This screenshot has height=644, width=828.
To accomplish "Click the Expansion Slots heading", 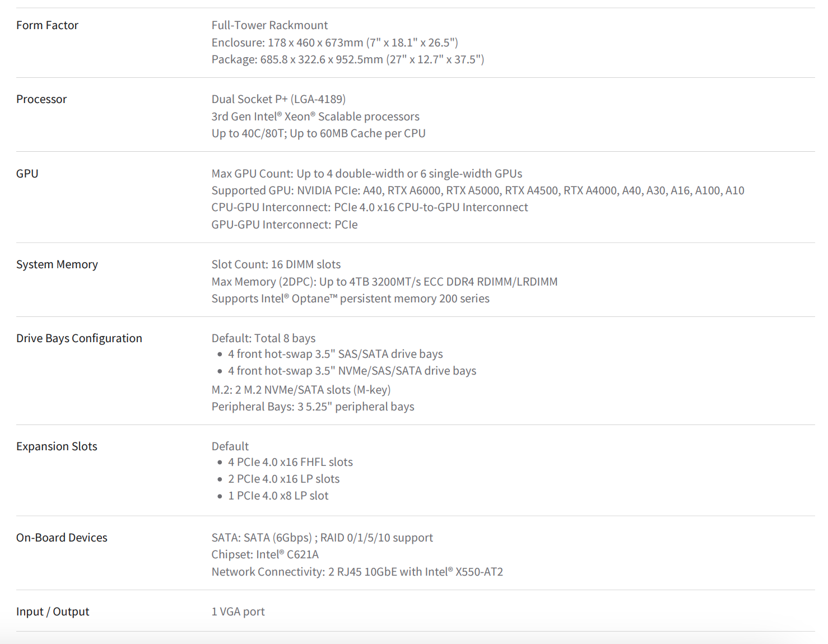I will coord(57,446).
